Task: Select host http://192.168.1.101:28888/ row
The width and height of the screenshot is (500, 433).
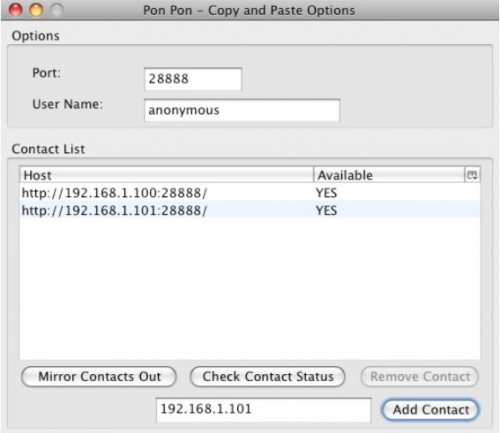Action: click(250, 210)
